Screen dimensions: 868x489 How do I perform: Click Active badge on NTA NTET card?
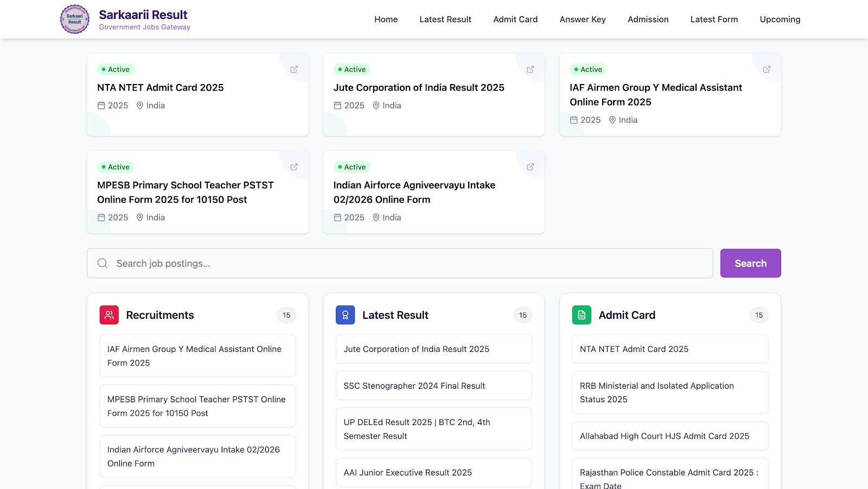tap(116, 69)
